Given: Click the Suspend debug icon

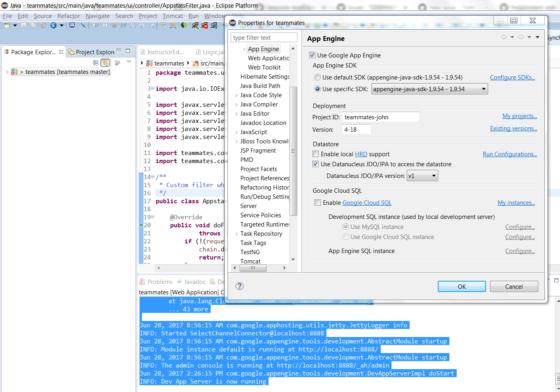Looking at the screenshot, I should (105, 25).
